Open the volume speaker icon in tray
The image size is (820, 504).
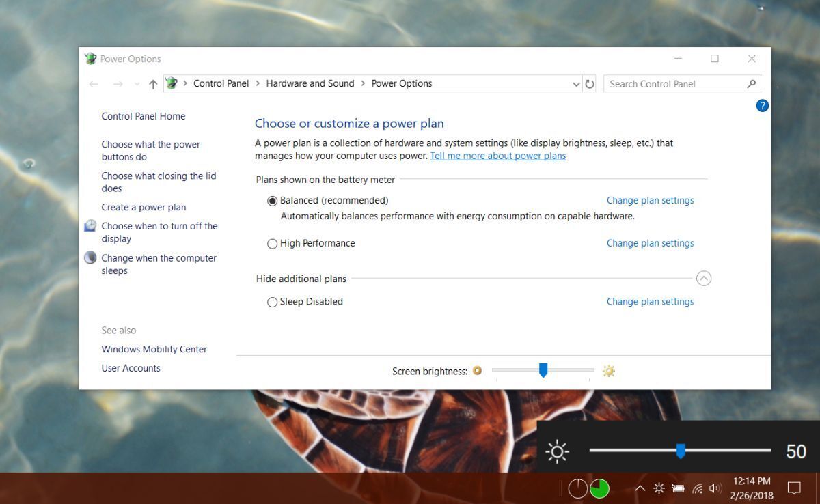click(715, 488)
